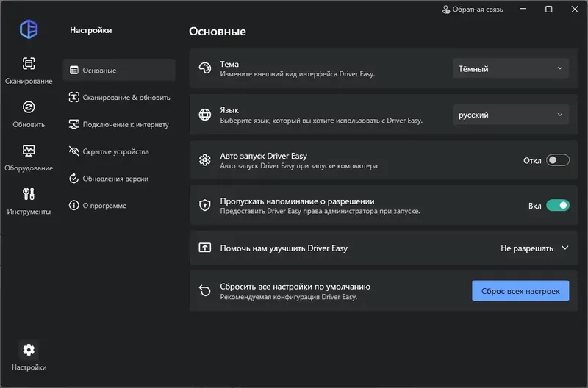The width and height of the screenshot is (588, 388).
Task: Open Обновления версии settings section
Action: tap(115, 179)
